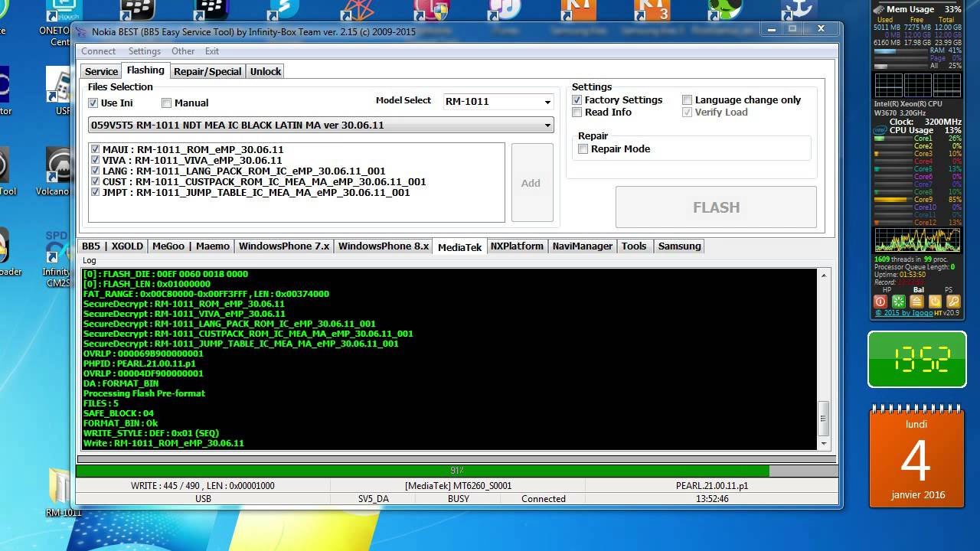Click the Add file button
Viewport: 980px width, 551px height.
tap(531, 183)
